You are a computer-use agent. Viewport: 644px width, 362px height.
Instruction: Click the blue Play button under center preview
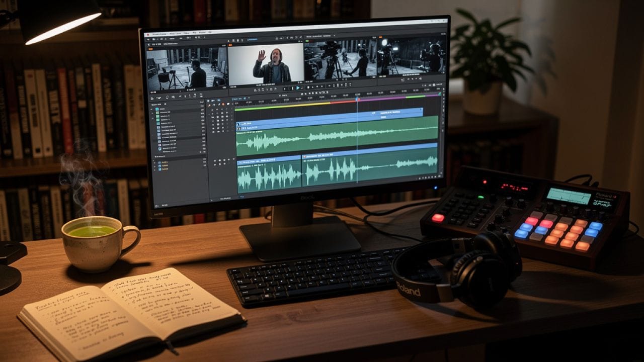click(298, 87)
